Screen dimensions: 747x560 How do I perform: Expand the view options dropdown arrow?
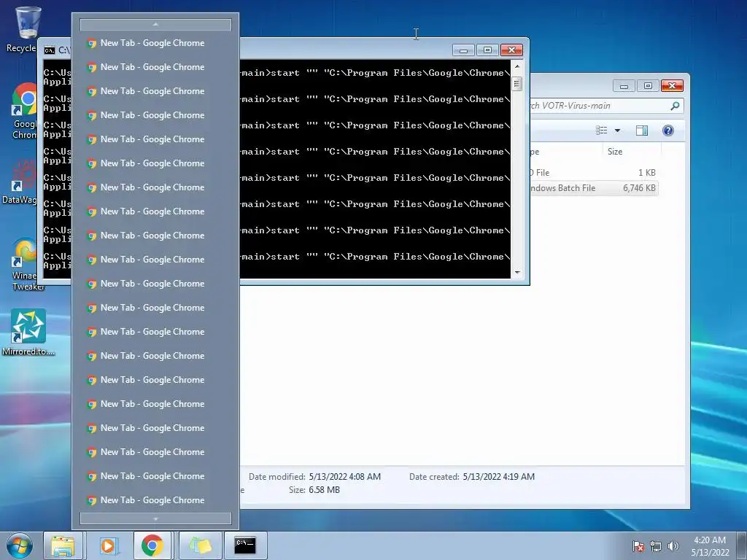tap(617, 131)
